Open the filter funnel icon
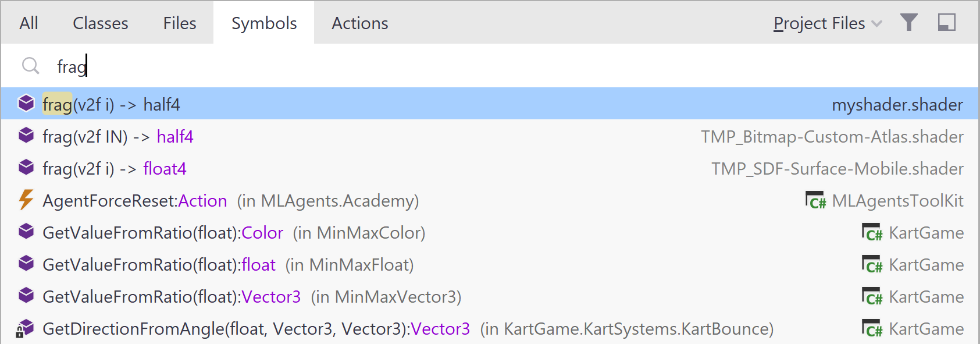This screenshot has width=980, height=344. (909, 22)
